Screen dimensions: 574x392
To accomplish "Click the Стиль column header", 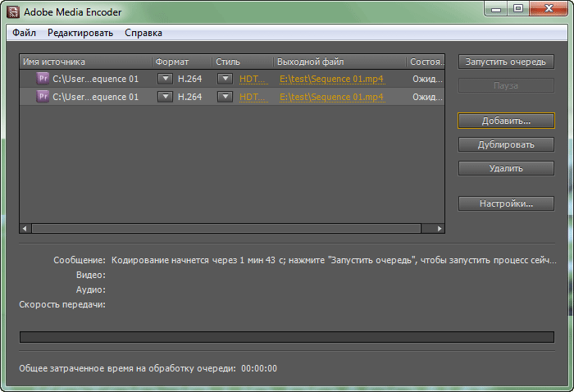I will point(243,62).
